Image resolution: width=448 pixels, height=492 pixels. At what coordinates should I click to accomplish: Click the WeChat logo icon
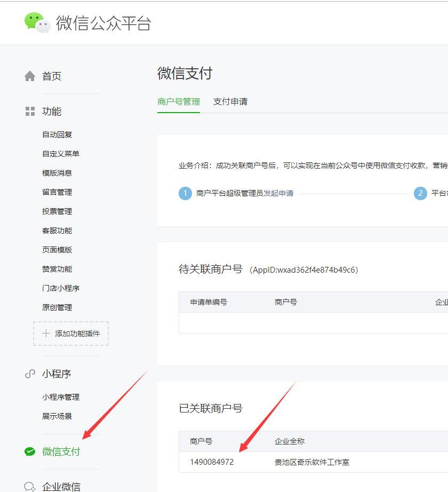pyautogui.click(x=37, y=22)
